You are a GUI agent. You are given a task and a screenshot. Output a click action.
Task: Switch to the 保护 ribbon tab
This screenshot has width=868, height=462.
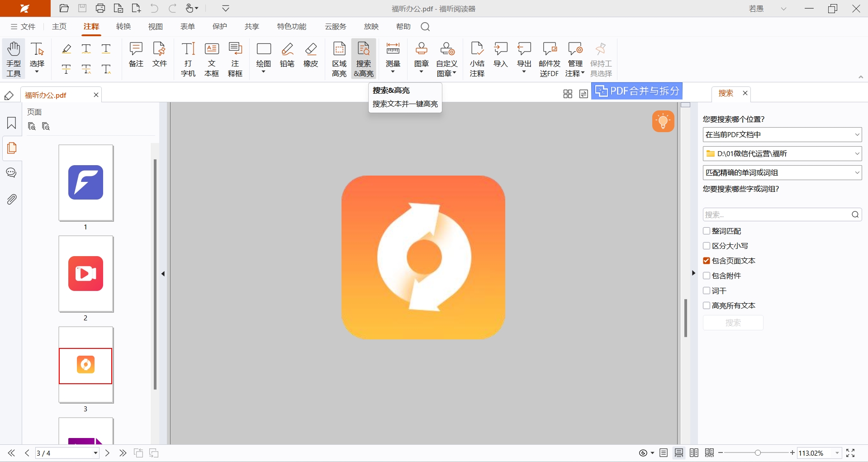coord(220,27)
